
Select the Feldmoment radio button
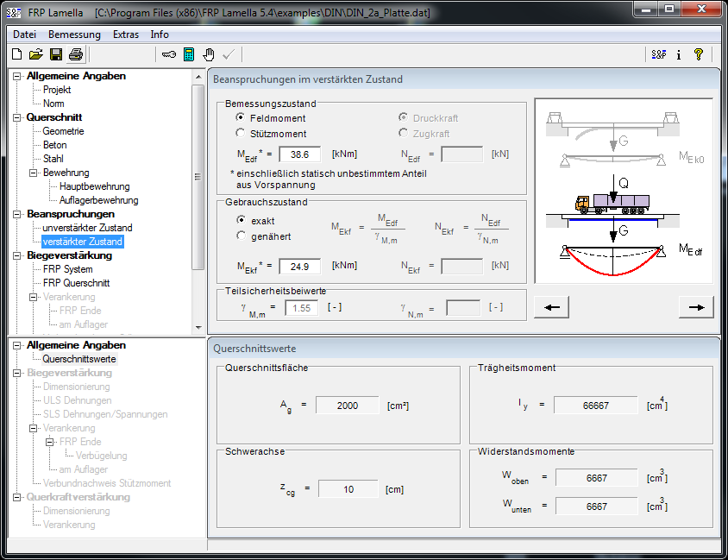[241, 118]
